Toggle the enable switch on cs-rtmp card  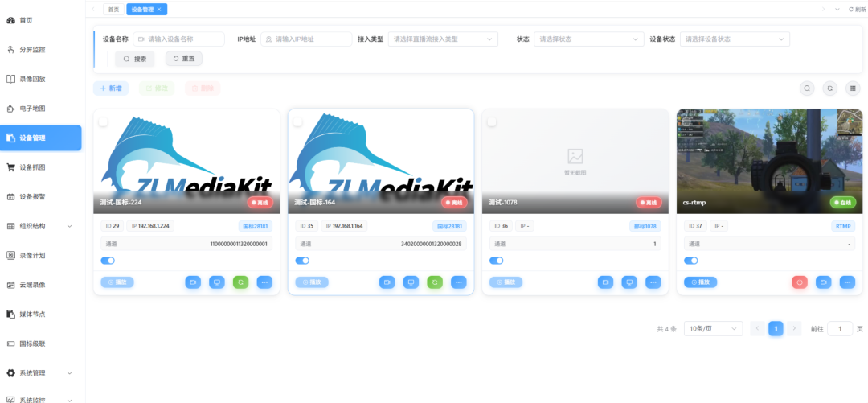(x=691, y=261)
